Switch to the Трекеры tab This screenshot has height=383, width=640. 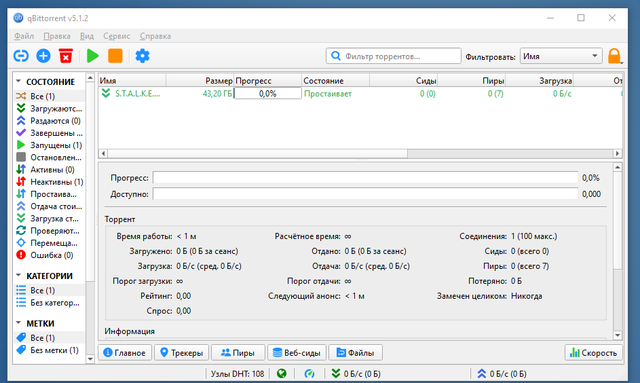pyautogui.click(x=182, y=352)
